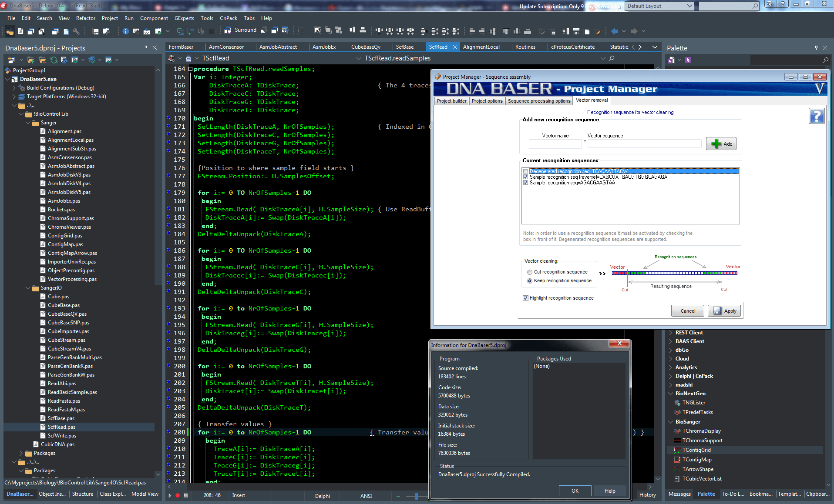Click the History tab below the editor
This screenshot has height=504, width=834.
tap(647, 495)
